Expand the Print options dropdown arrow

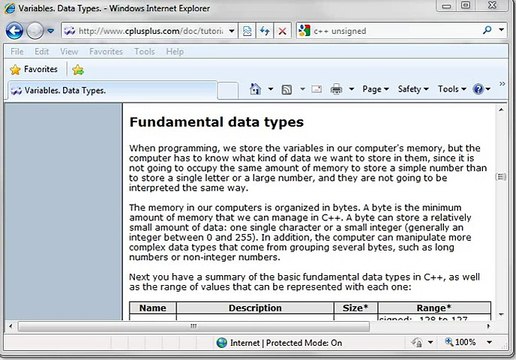[x=351, y=89]
